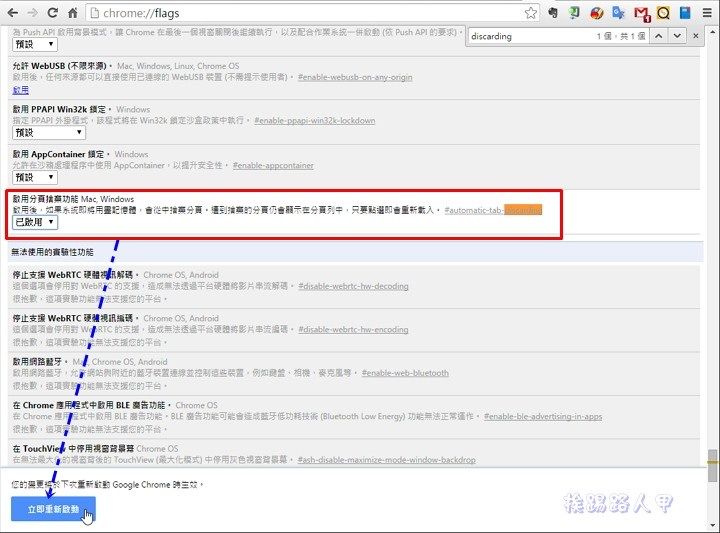Viewport: 720px width, 533px height.
Task: Select the '停止支援 WebRTC 硬體視訊編碼' heading
Action: tap(73, 318)
